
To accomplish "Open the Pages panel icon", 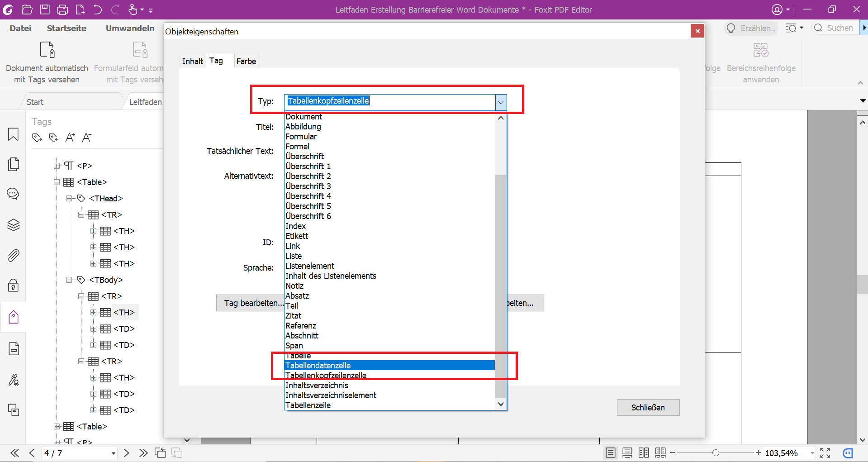I will pos(13,164).
